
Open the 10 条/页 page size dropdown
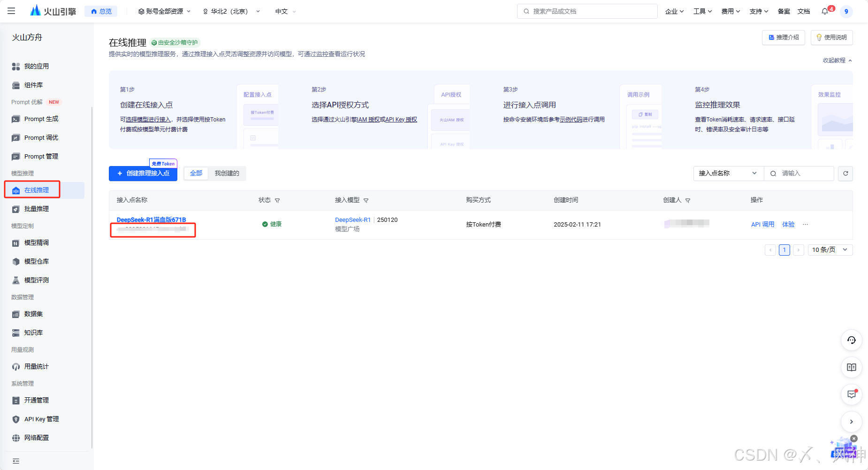830,250
